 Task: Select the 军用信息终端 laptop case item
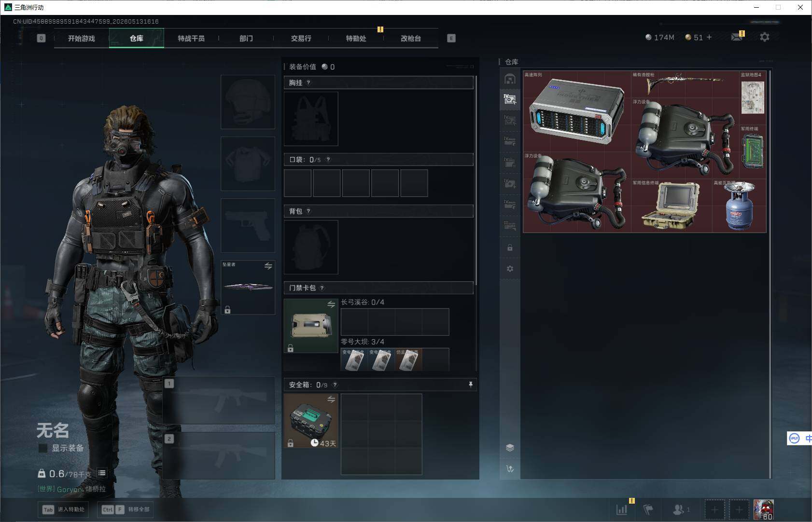pyautogui.click(x=672, y=206)
